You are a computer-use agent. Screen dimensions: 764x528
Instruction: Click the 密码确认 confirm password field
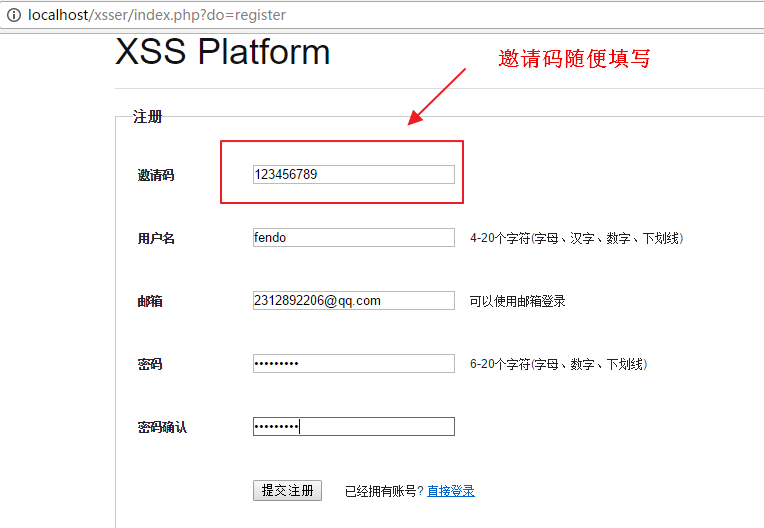click(x=354, y=427)
